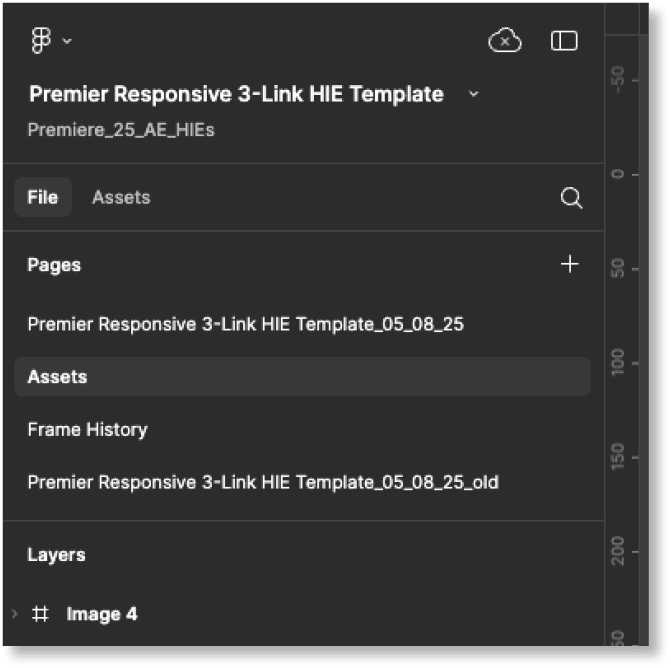Switch to the Assets tab
671x668 pixels.
[x=121, y=198]
